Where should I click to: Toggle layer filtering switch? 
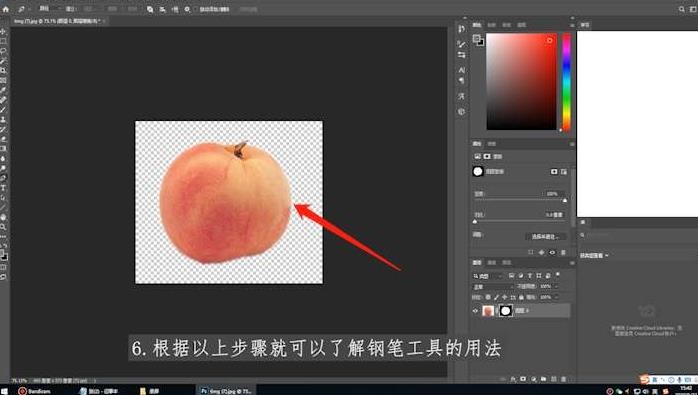(558, 275)
